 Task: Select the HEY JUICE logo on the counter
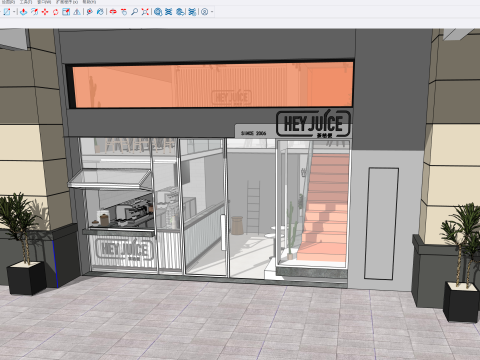click(x=124, y=248)
